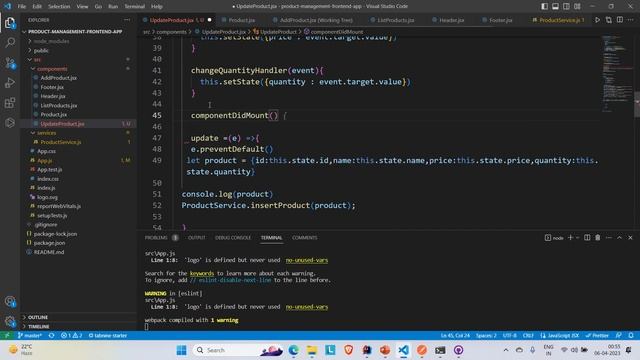This screenshot has height=360, width=640.
Task: Switch to the PROBLEMS panel tab
Action: (156, 238)
